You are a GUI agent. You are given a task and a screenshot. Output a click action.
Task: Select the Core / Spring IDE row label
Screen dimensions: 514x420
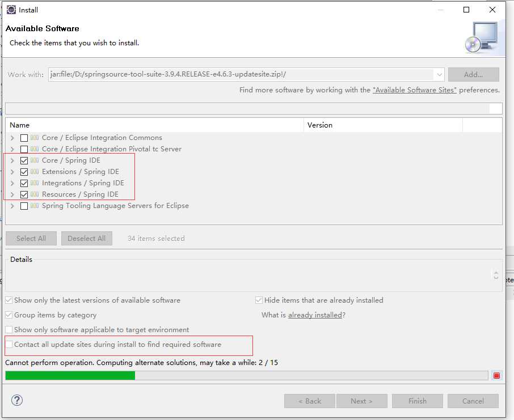(x=71, y=160)
